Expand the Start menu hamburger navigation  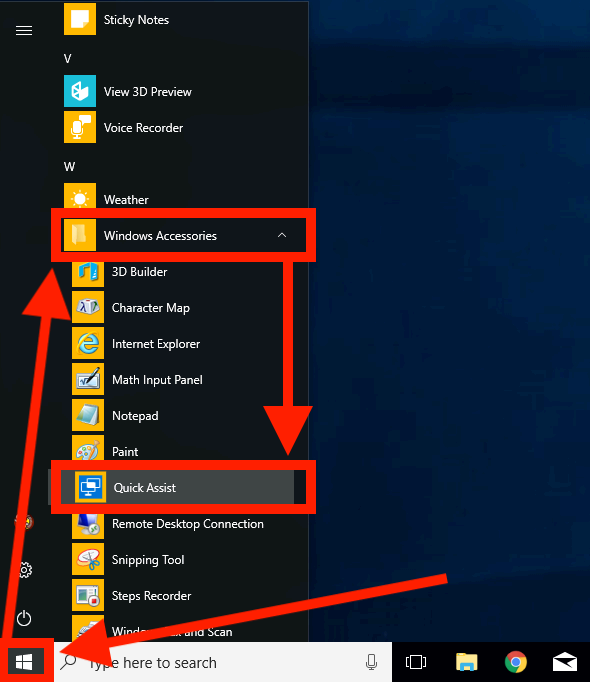(x=24, y=30)
